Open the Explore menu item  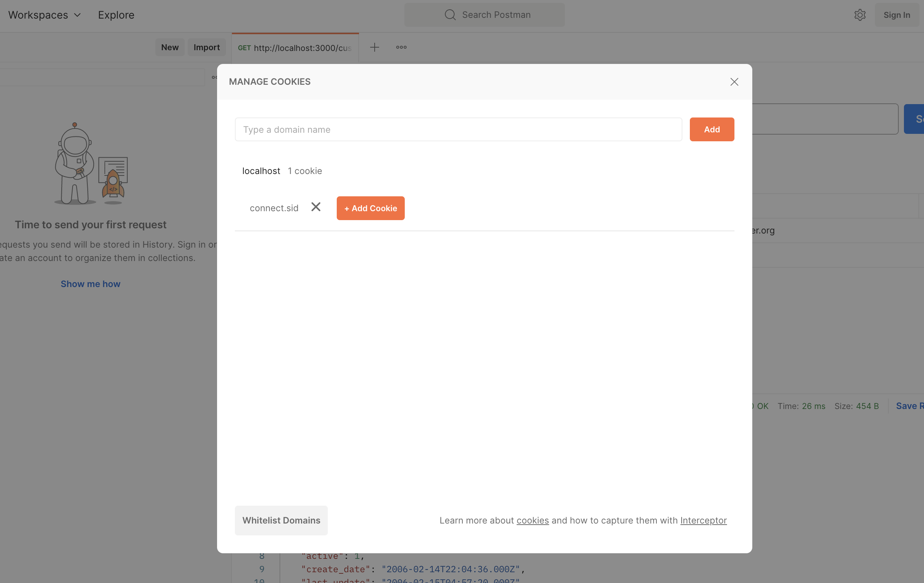click(x=116, y=15)
